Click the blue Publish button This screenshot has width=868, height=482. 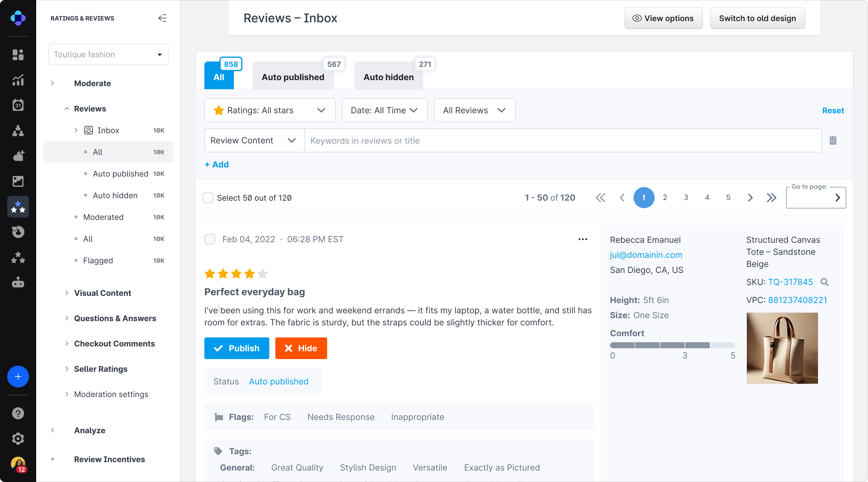point(237,348)
